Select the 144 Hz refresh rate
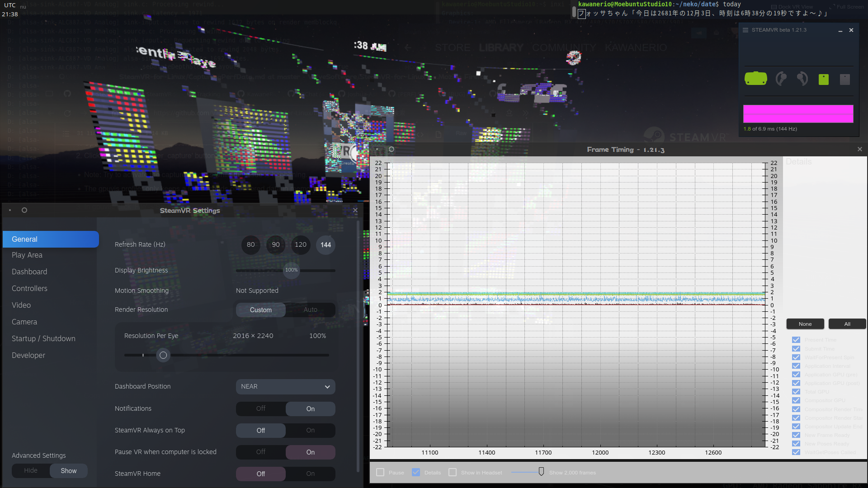The height and width of the screenshot is (488, 868). pos(326,244)
